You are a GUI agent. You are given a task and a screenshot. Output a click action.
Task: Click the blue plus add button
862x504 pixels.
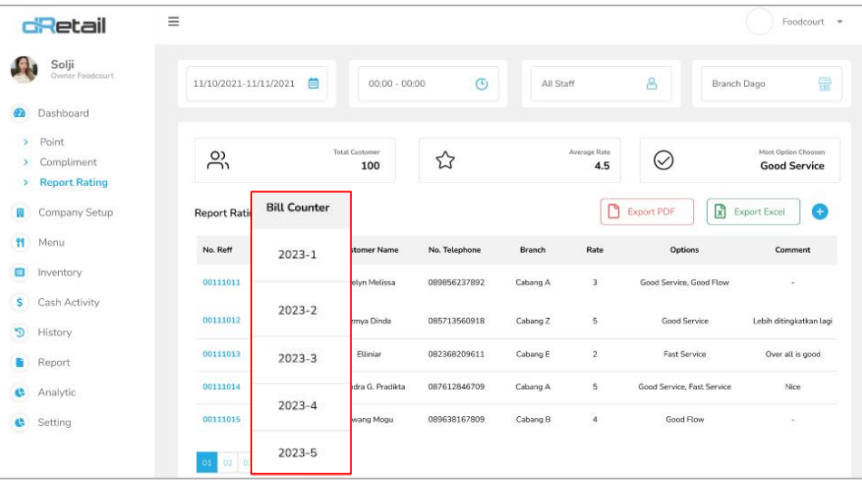(x=818, y=211)
